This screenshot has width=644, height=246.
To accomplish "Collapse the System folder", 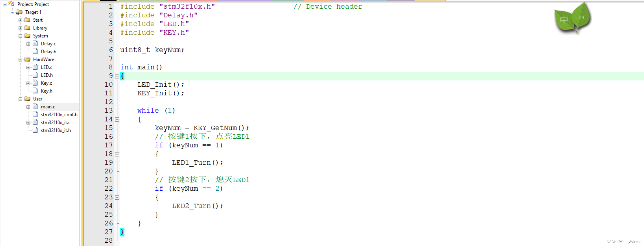I will (x=20, y=36).
